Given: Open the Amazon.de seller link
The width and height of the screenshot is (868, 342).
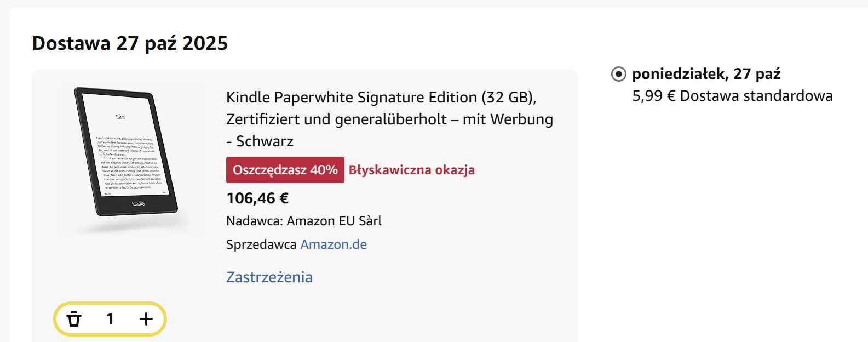Looking at the screenshot, I should [x=333, y=244].
